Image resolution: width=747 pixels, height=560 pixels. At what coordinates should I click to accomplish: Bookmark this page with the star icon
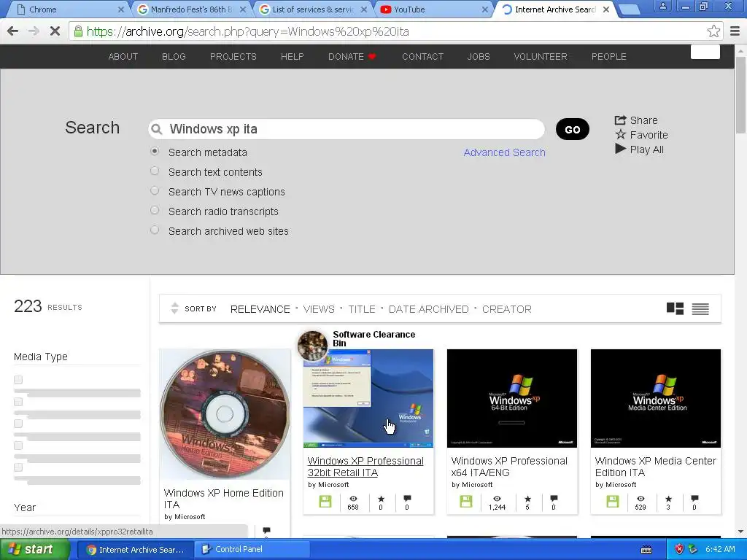click(x=713, y=31)
